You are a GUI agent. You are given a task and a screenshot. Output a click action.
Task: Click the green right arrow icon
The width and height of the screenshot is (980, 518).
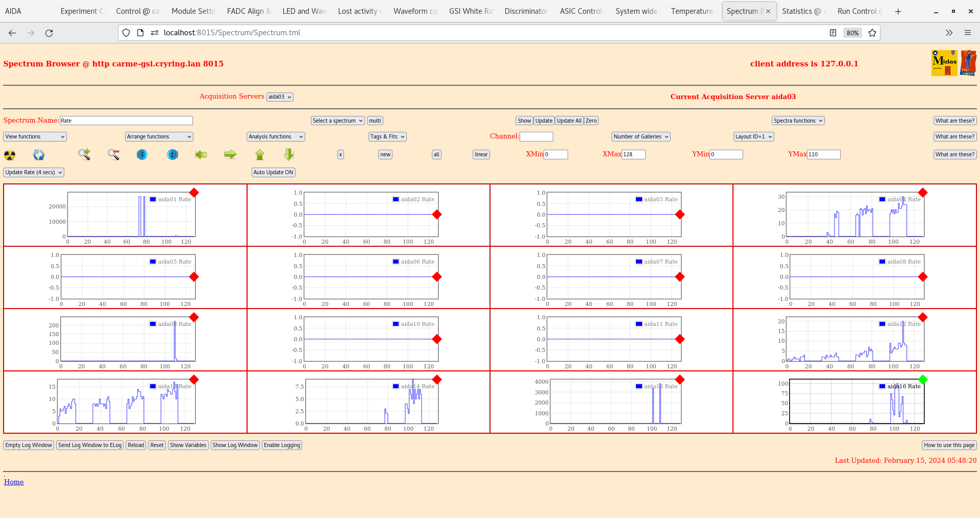[x=230, y=154]
